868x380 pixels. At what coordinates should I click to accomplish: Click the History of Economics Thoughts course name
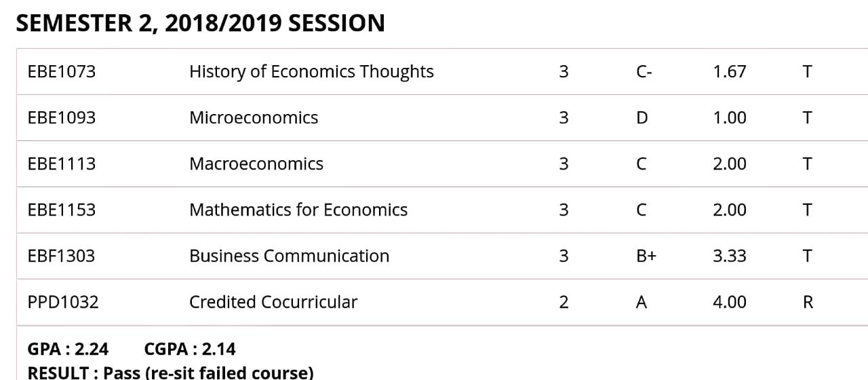311,71
